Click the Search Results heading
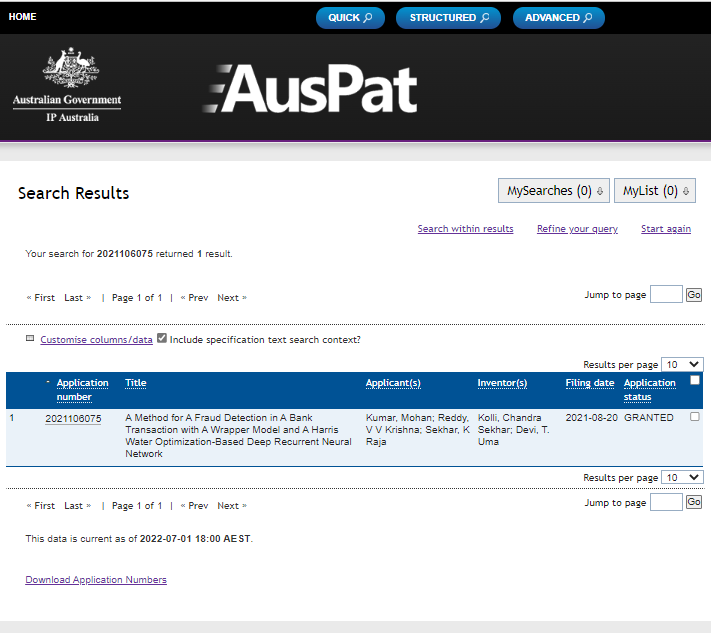Viewport: 711px width, 633px height. coord(73,193)
